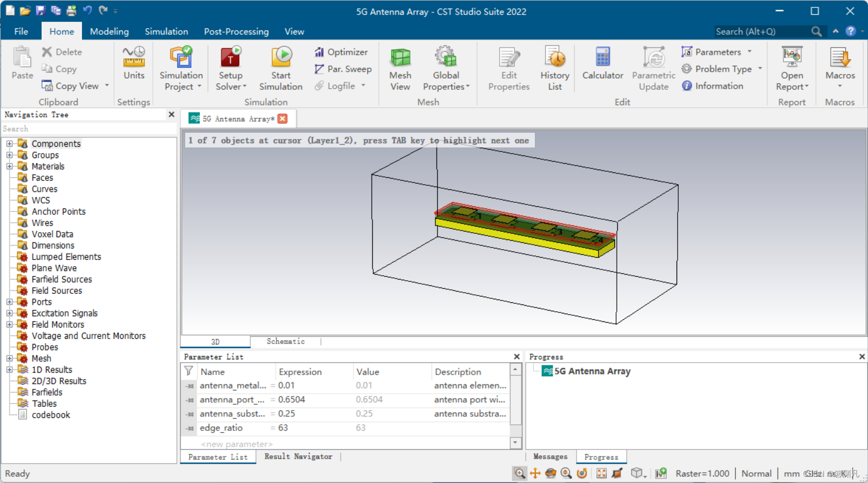The height and width of the screenshot is (483, 868).
Task: Expand the Groups tree node
Action: pos(10,155)
